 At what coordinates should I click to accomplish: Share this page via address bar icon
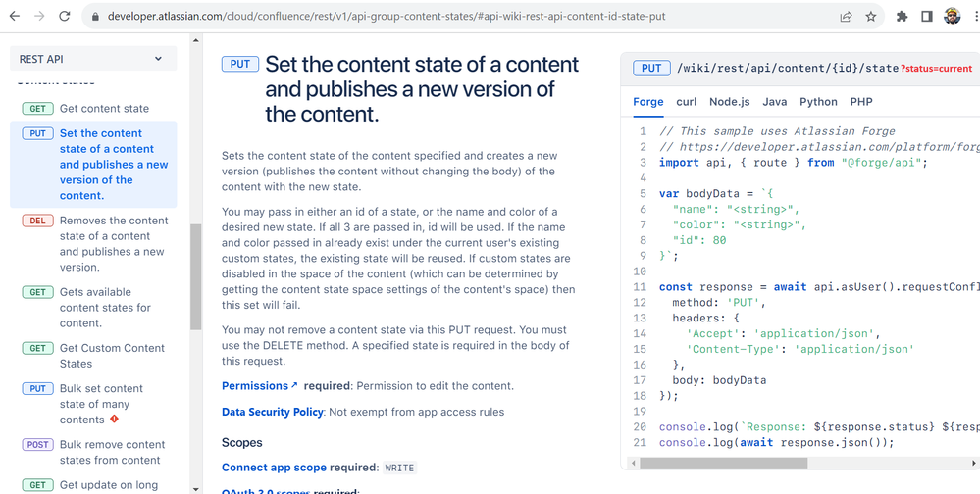(846, 17)
